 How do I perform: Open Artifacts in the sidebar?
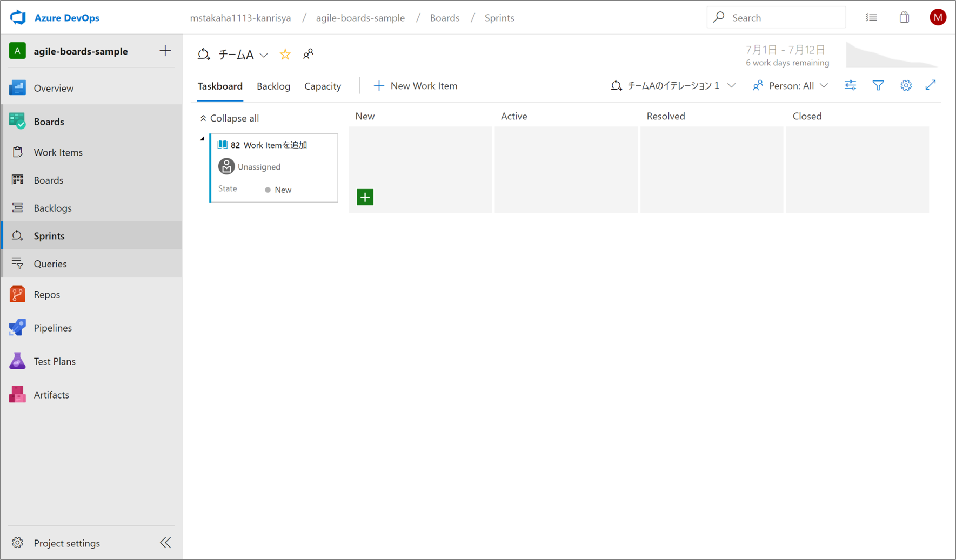[x=51, y=394]
